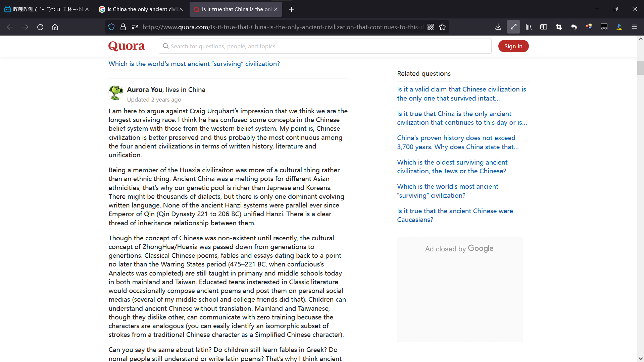Click the Sign In button
Viewport: 644px width, 362px height.
click(513, 46)
